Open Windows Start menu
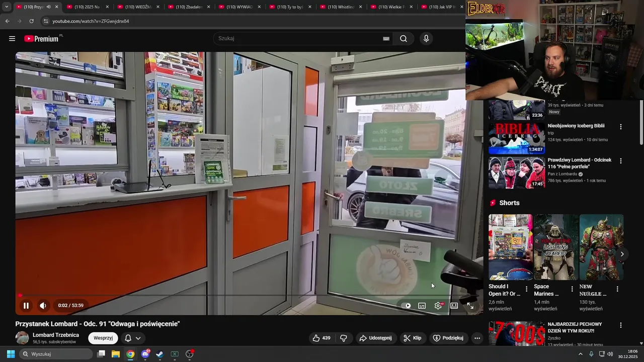This screenshot has height=362, width=644. point(11,354)
